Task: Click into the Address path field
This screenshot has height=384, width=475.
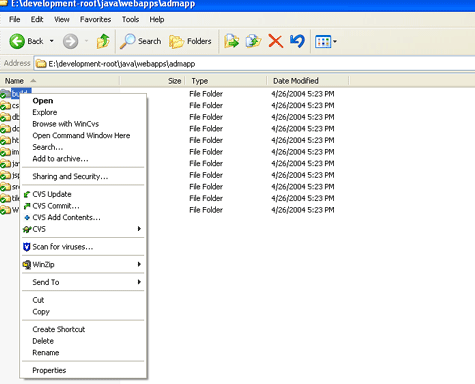Action: coord(255,64)
